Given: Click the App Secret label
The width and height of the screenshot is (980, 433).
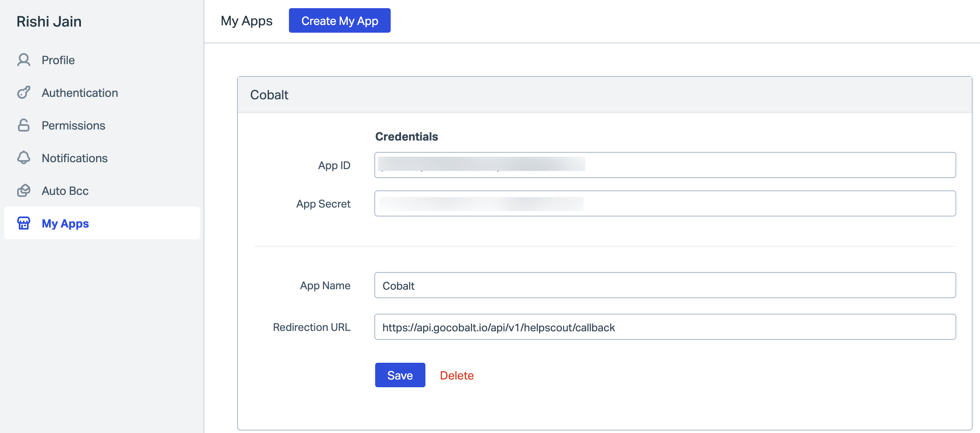Looking at the screenshot, I should pyautogui.click(x=323, y=204).
